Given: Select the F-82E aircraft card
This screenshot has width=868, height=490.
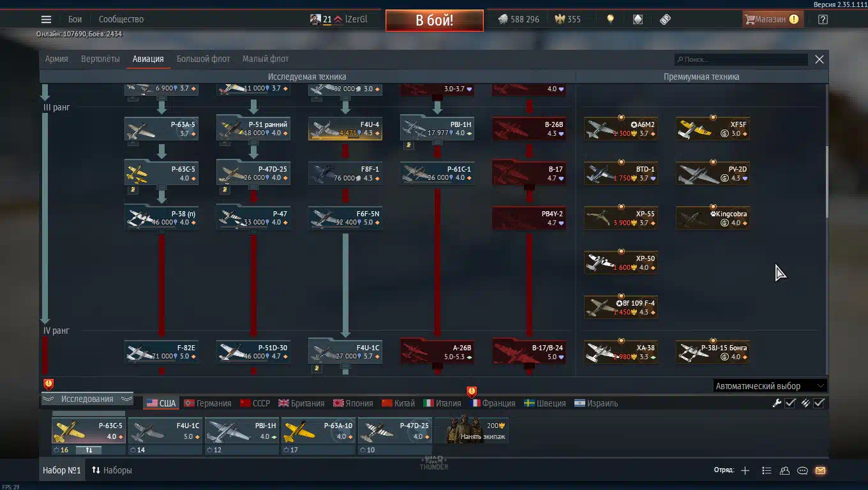Looking at the screenshot, I should [161, 352].
